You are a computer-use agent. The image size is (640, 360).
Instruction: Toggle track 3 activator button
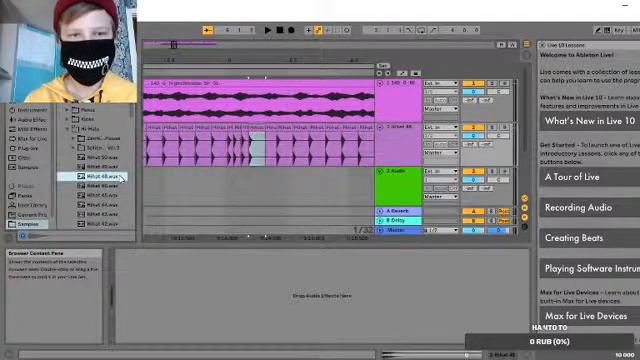point(473,171)
